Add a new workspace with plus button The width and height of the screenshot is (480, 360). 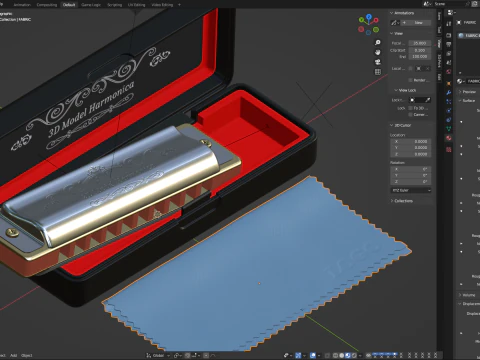click(179, 5)
